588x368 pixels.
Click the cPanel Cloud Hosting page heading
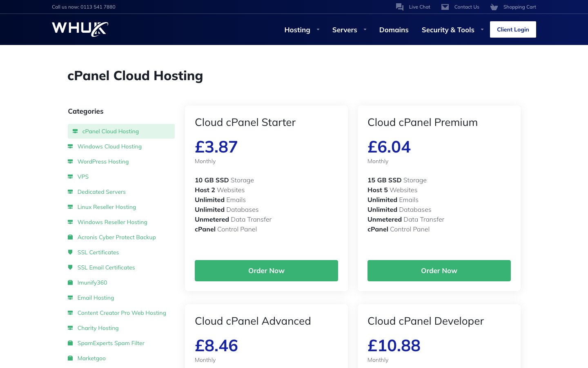135,76
